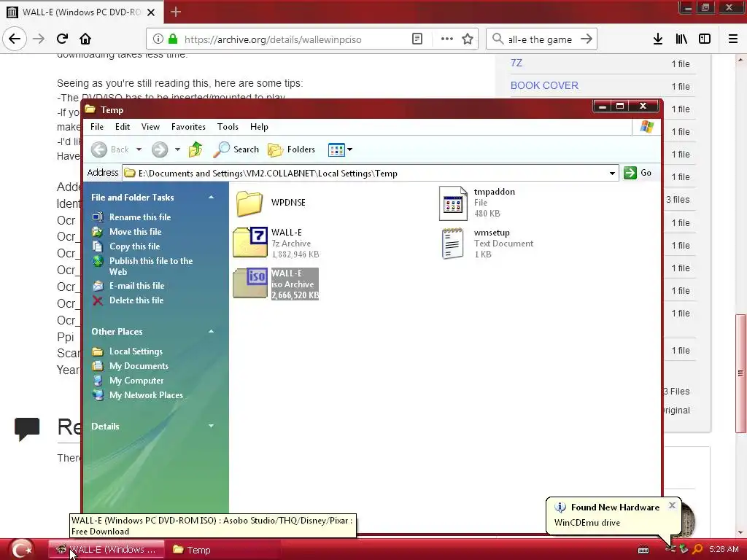
Task: Toggle reader view in the address bar
Action: tap(417, 39)
